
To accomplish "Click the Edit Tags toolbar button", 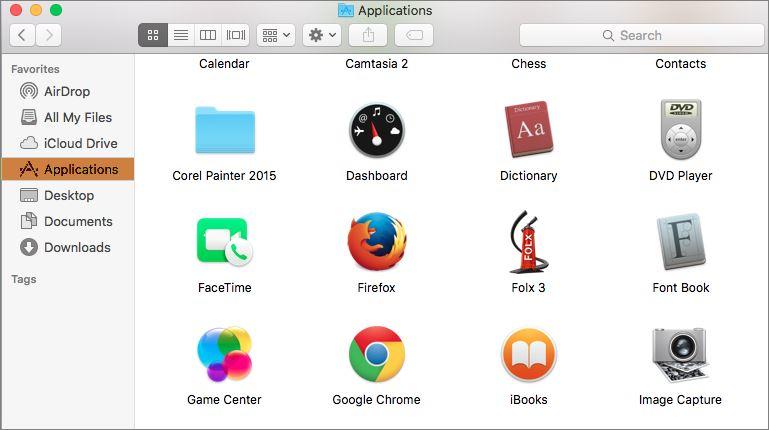I will click(x=414, y=35).
